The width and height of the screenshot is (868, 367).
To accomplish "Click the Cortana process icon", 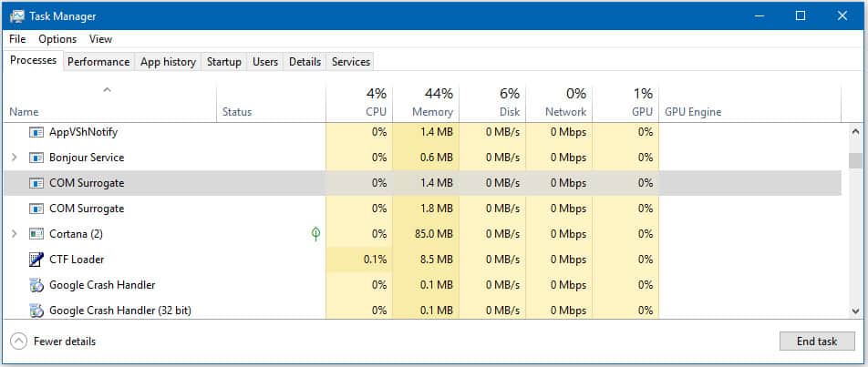I will [36, 234].
